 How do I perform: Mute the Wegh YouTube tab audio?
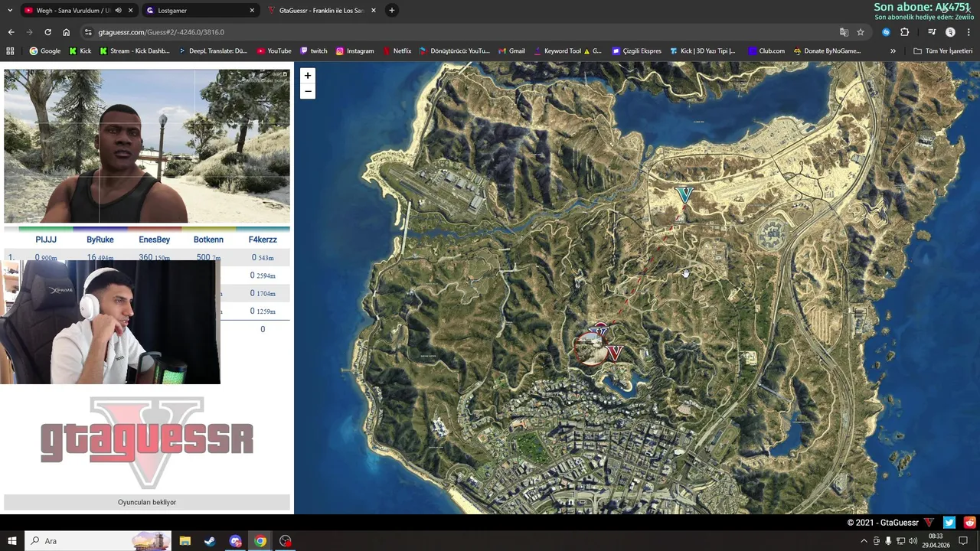[118, 11]
